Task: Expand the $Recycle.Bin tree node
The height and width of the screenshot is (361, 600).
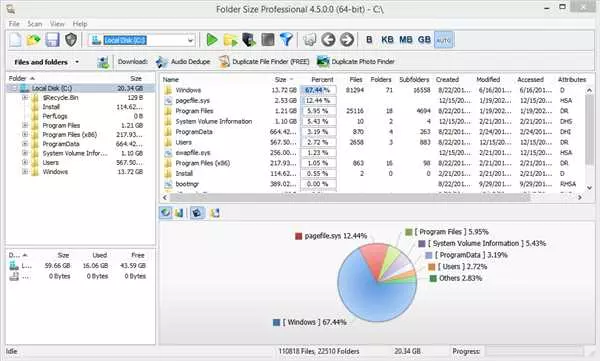Action: [25, 98]
